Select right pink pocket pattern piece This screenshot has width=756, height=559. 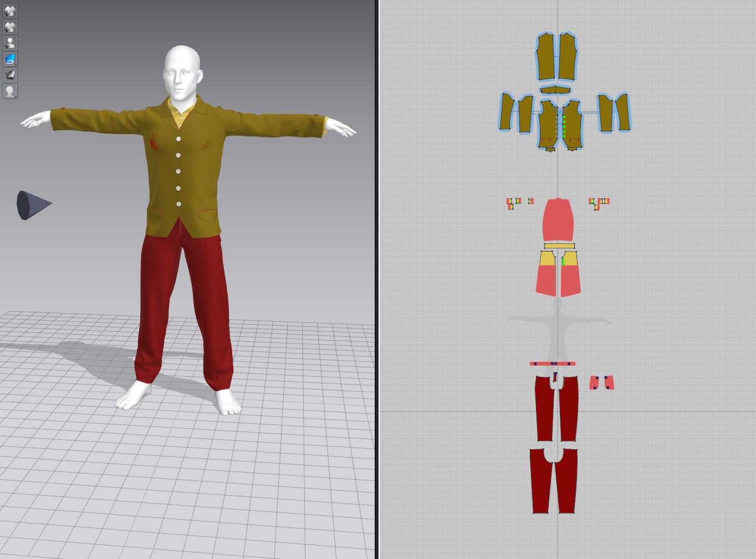tap(609, 383)
